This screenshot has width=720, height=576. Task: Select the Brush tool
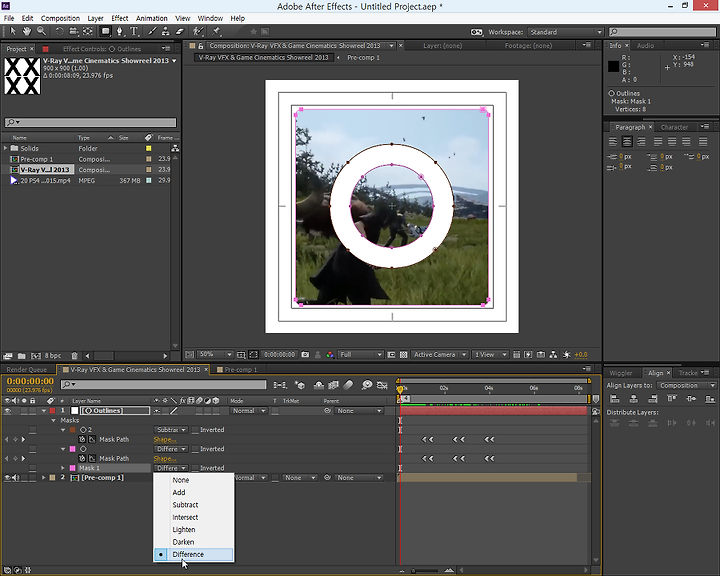point(152,31)
